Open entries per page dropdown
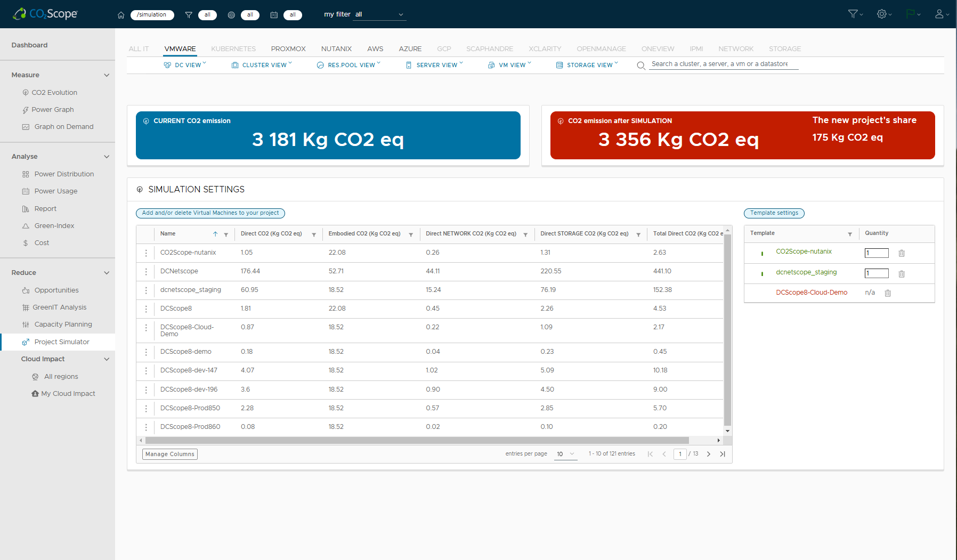This screenshot has width=957, height=560. 566,454
